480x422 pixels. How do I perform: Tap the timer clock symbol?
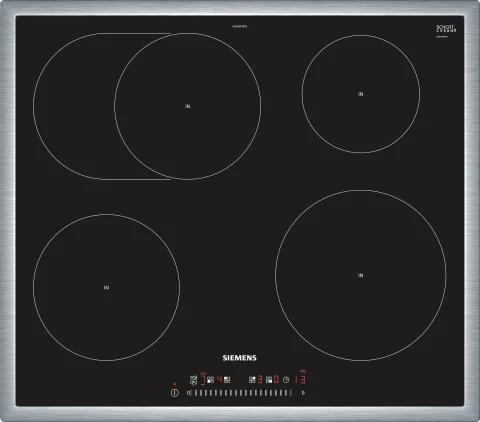(x=286, y=380)
